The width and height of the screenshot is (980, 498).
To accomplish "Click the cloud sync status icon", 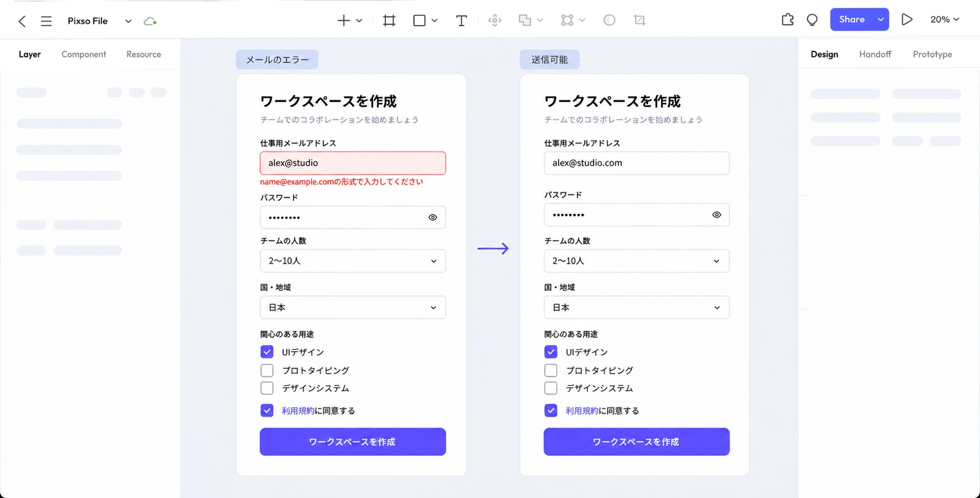I will pyautogui.click(x=150, y=21).
